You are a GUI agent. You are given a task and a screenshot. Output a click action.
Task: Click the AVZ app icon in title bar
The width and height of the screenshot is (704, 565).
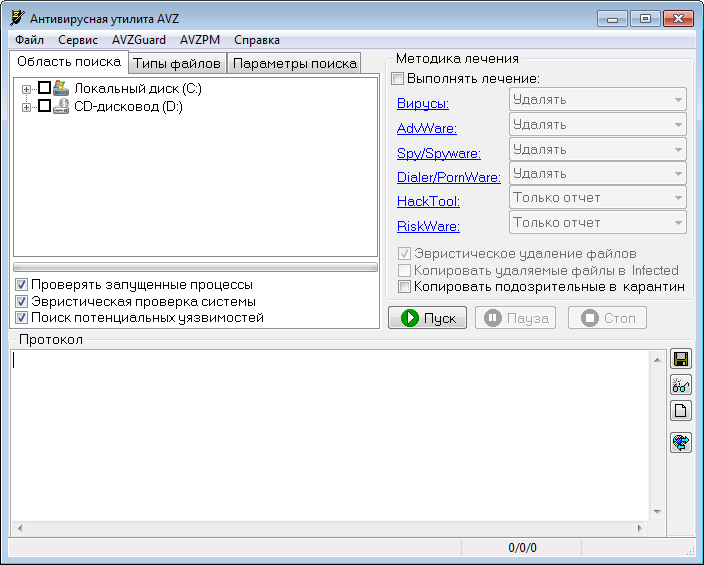pos(17,18)
